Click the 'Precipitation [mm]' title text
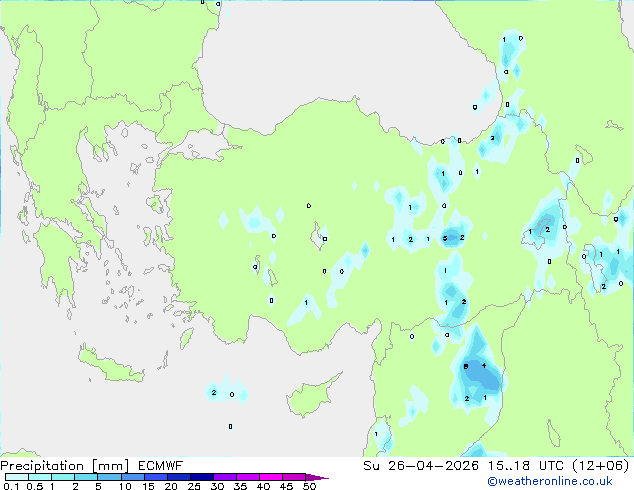The height and width of the screenshot is (490, 634). [x=65, y=466]
